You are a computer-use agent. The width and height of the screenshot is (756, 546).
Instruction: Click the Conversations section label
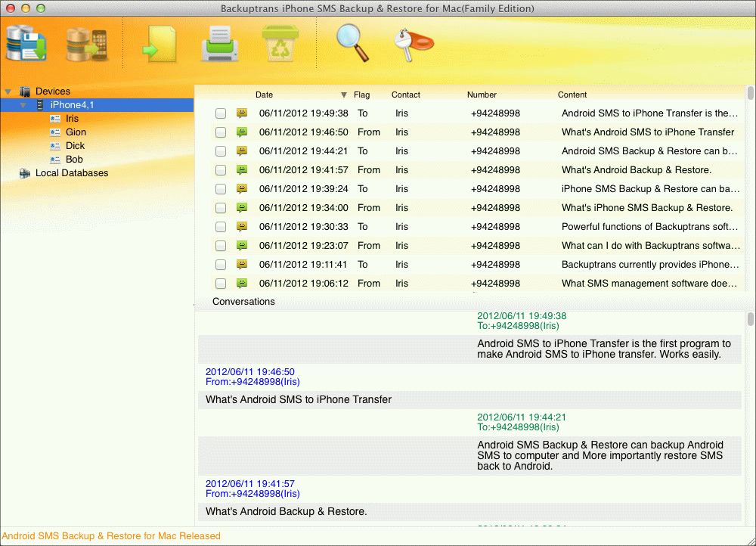[x=243, y=301]
